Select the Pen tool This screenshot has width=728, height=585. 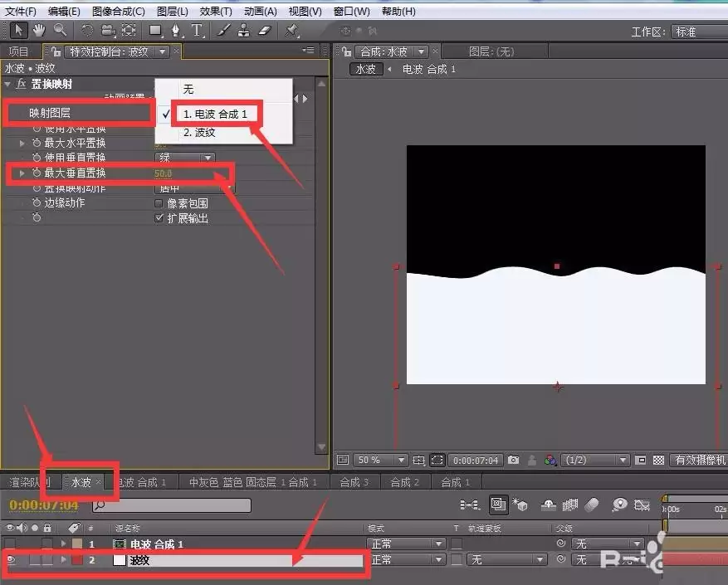176,31
